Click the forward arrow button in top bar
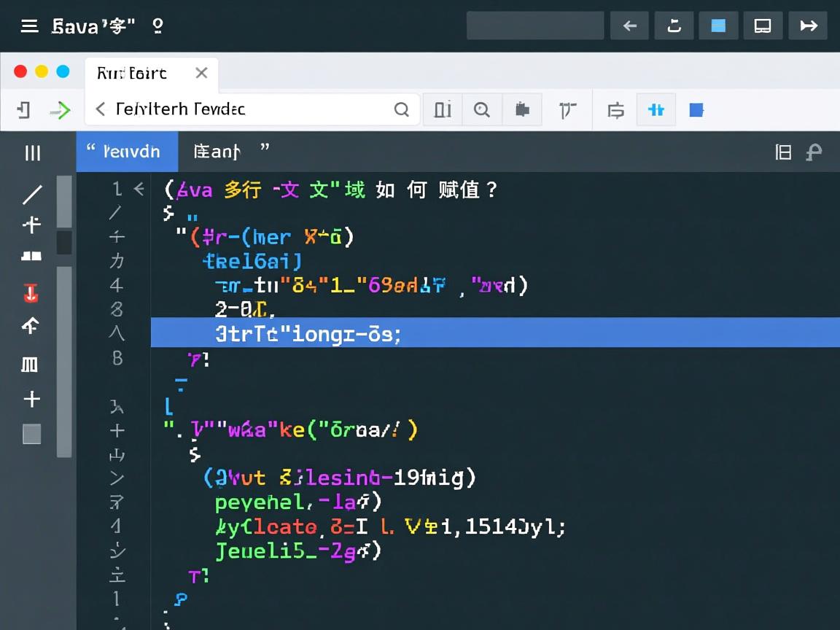Viewport: 840px width, 630px height. click(808, 26)
